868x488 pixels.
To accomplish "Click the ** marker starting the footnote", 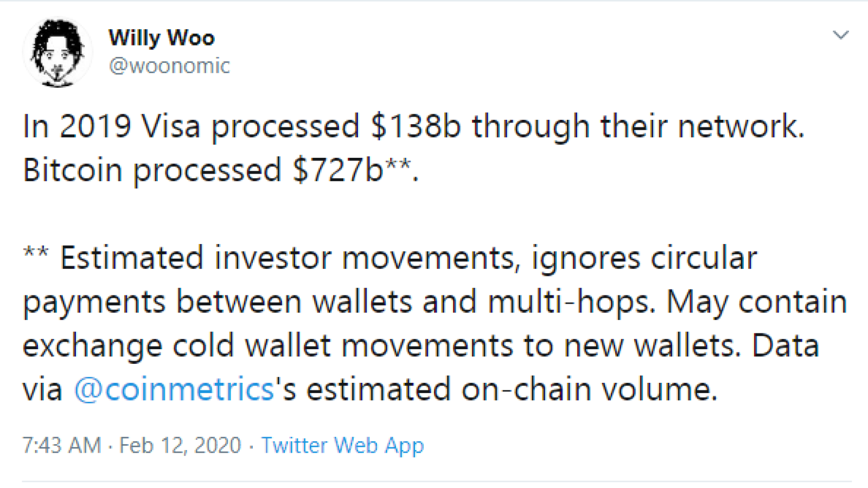I will coord(36,253).
